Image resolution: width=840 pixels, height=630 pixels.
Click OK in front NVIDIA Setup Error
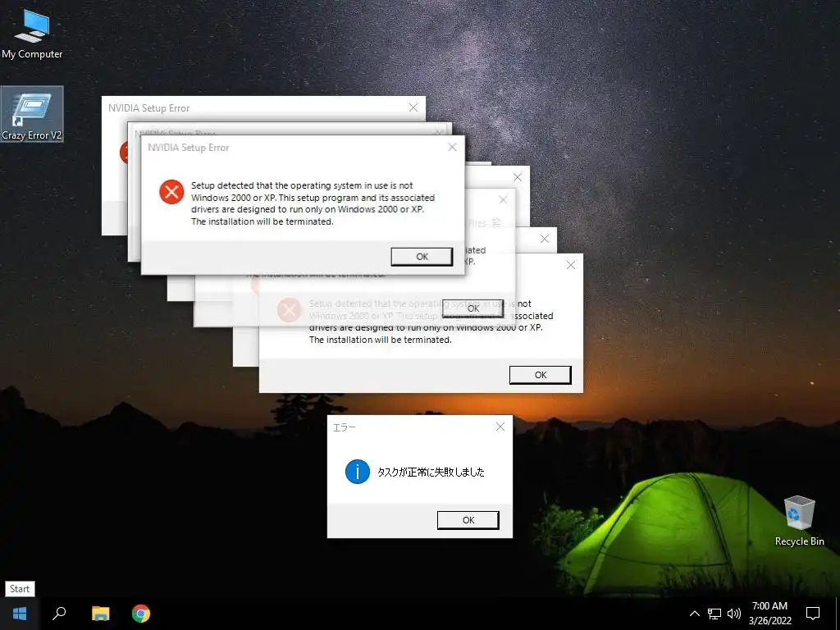(422, 257)
